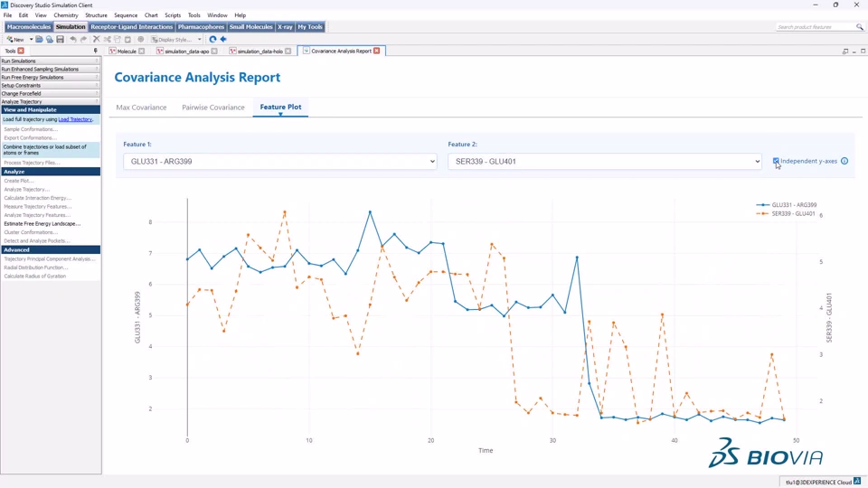Click the float window icon at tab bar right
868x488 pixels.
coord(845,51)
